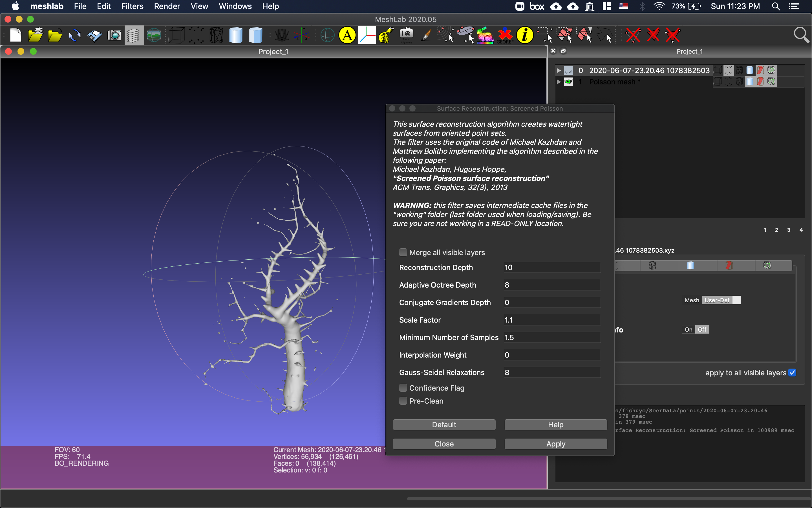This screenshot has width=812, height=508.
Task: Click the Trackball sphere toolbar icon
Action: coord(328,35)
